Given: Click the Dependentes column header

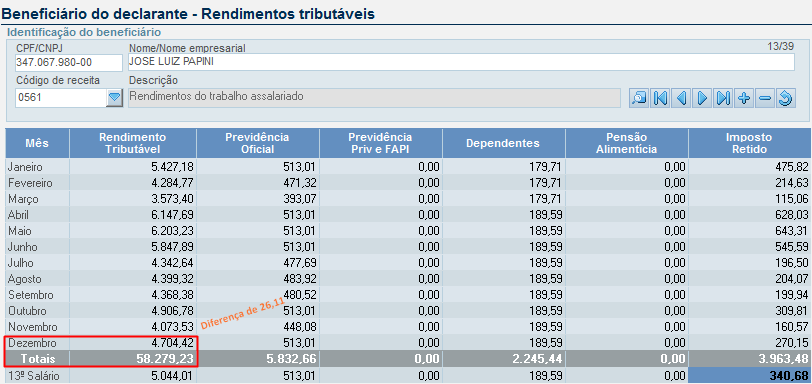Looking at the screenshot, I should point(503,143).
